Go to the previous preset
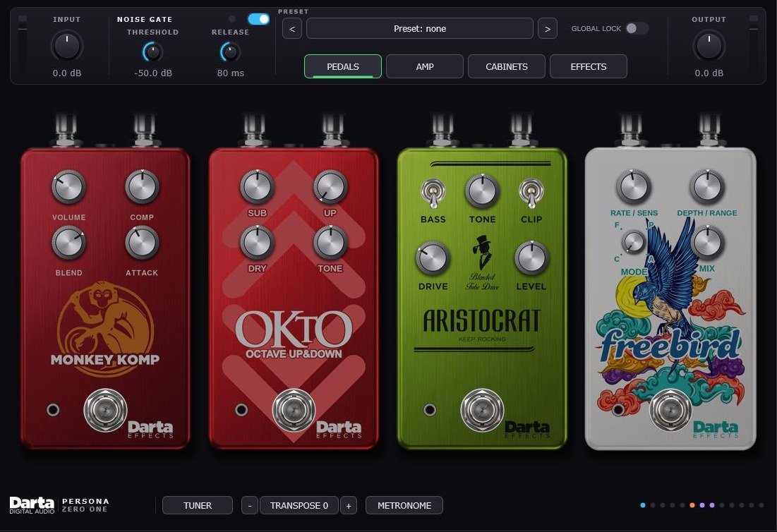This screenshot has height=532, width=777. click(x=292, y=29)
